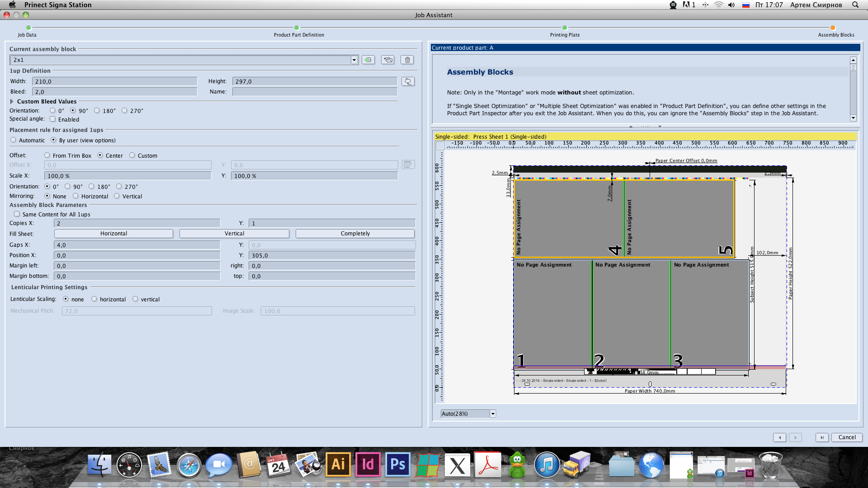Go to previous assistant step arrow

[x=779, y=437]
